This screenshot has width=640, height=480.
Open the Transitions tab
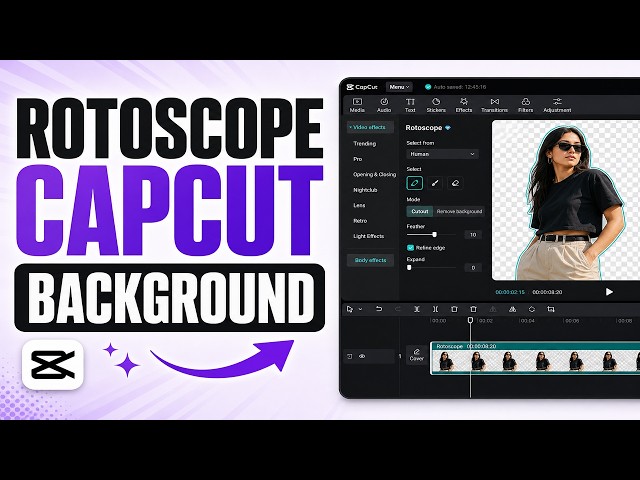pyautogui.click(x=494, y=105)
